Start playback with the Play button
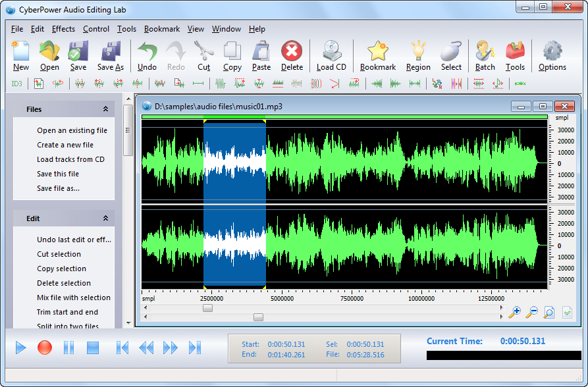The width and height of the screenshot is (588, 387). 20,348
